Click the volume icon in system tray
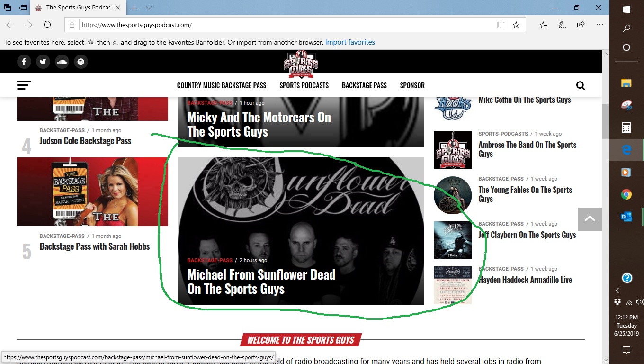Viewport: 644px width, 364px height. coord(640,302)
